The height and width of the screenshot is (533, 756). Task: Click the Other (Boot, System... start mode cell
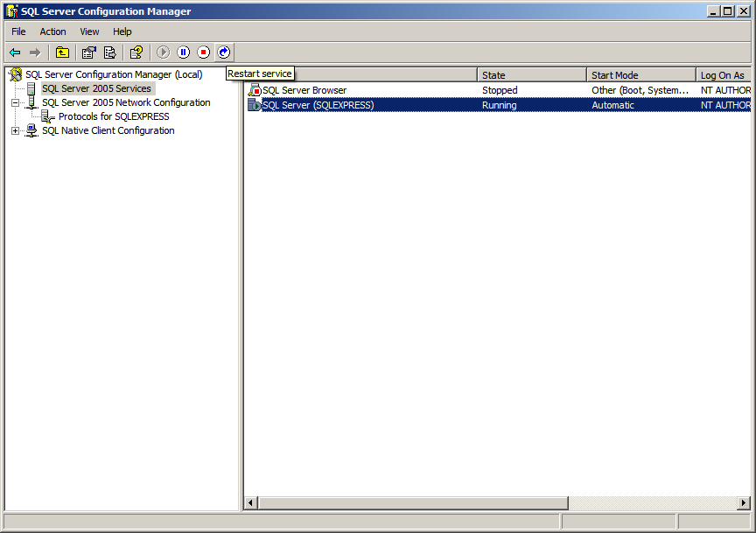(x=640, y=90)
